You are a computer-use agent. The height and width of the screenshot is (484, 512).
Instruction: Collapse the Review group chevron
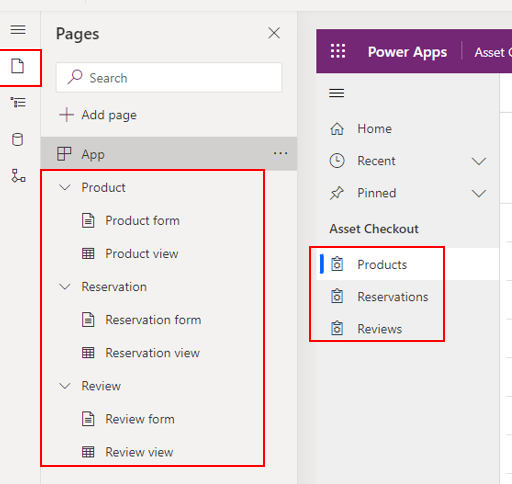pyautogui.click(x=65, y=386)
